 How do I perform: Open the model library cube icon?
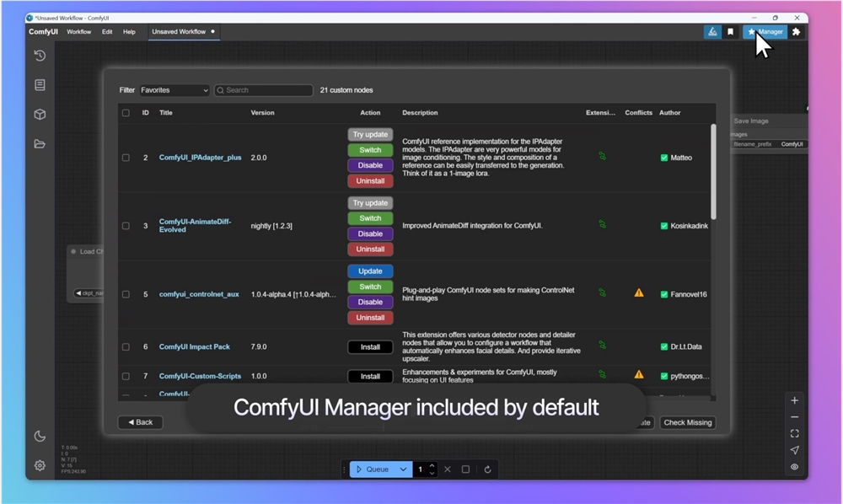pos(40,115)
